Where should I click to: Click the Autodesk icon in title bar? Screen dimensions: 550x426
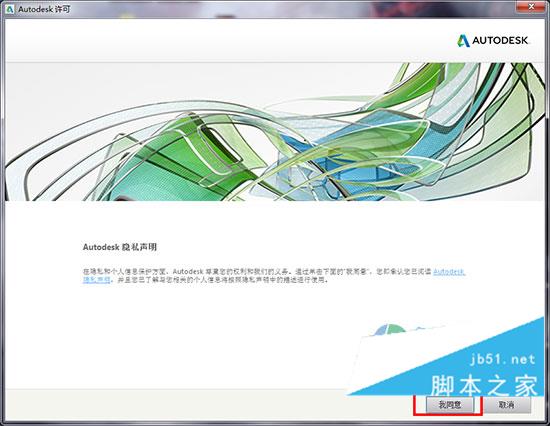[x=9, y=9]
